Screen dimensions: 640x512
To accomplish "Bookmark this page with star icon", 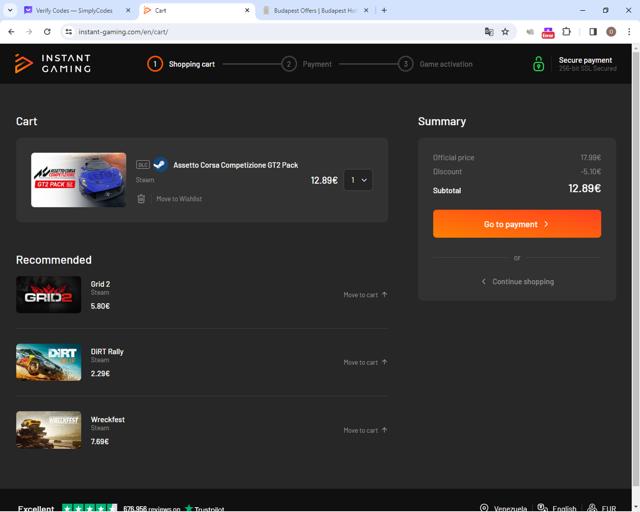I will [x=505, y=32].
